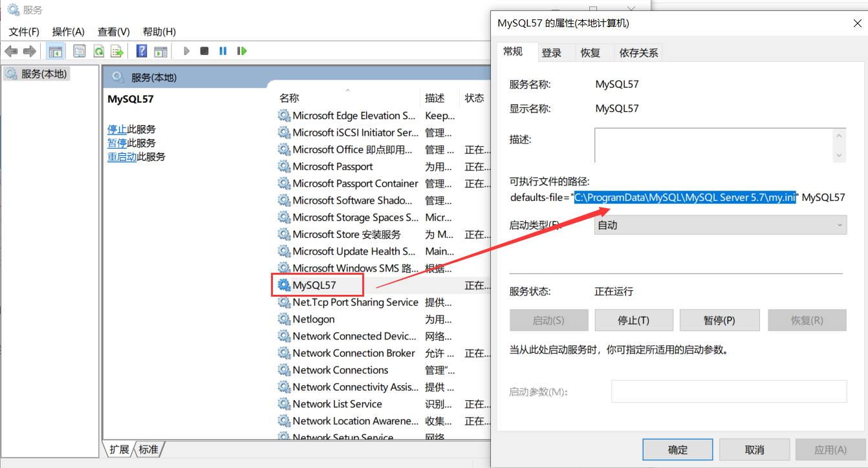Click gear icon of Network Connections
Image resolution: width=868 pixels, height=468 pixels.
point(284,370)
